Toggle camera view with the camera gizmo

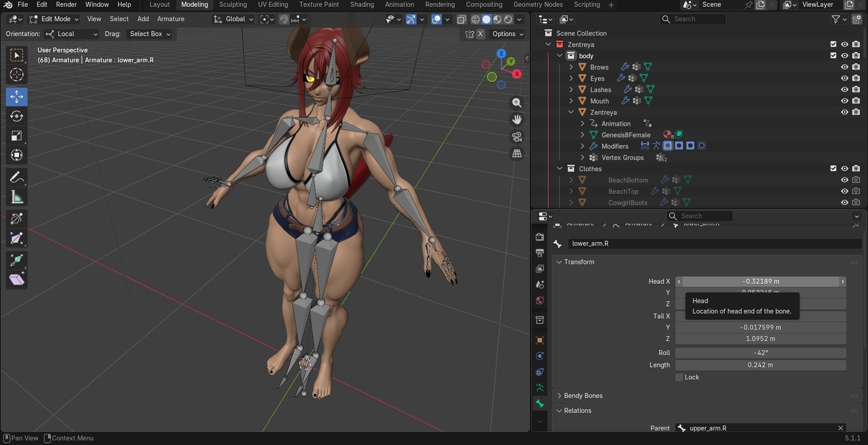click(x=517, y=136)
